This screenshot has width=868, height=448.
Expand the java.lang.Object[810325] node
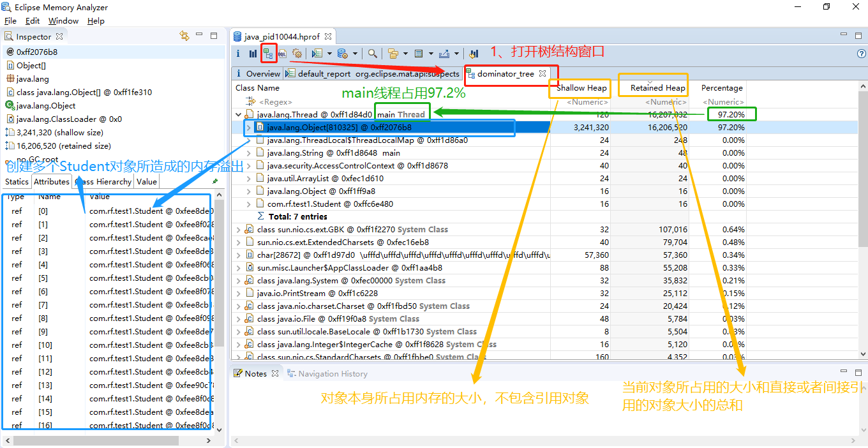(x=249, y=128)
